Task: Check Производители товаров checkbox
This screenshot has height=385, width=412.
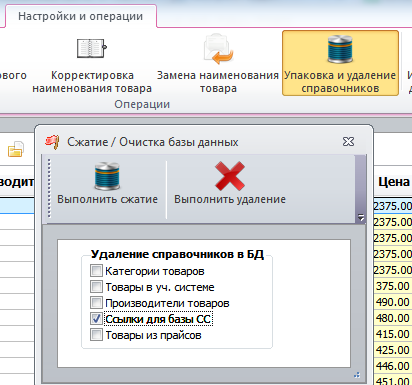Action: coord(96,302)
